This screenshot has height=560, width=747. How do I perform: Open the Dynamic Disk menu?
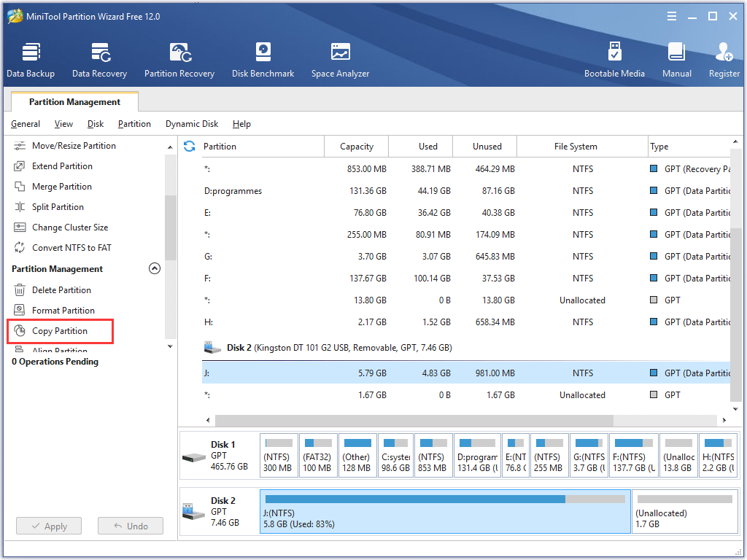192,124
